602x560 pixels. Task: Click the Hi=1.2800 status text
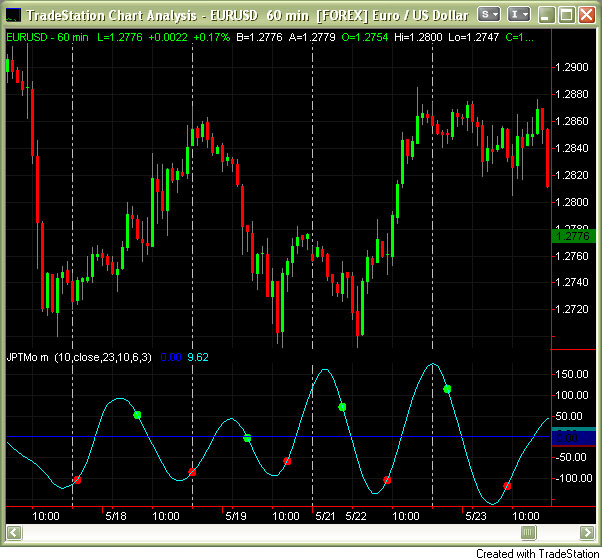418,37
